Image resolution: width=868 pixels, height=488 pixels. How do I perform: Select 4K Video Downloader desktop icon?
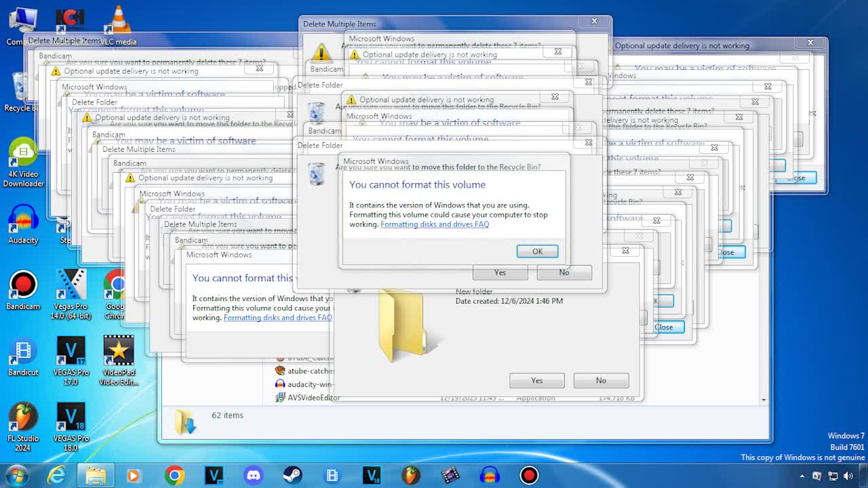(23, 163)
